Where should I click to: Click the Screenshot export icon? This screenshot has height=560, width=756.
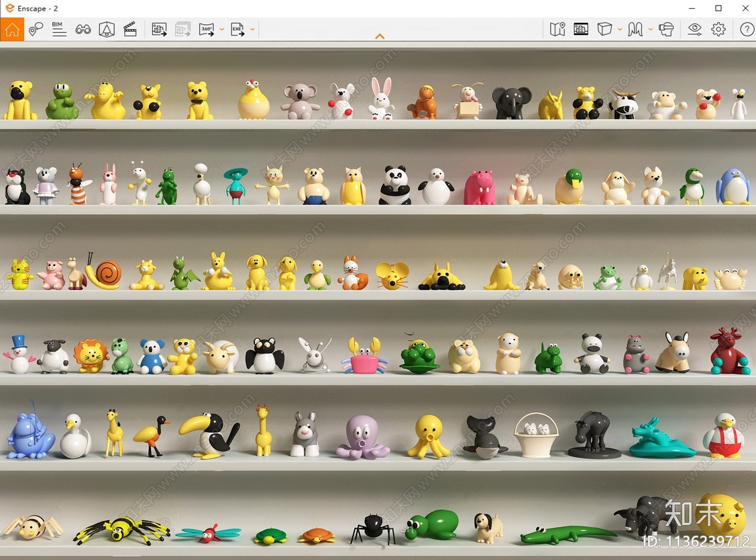coord(159,29)
